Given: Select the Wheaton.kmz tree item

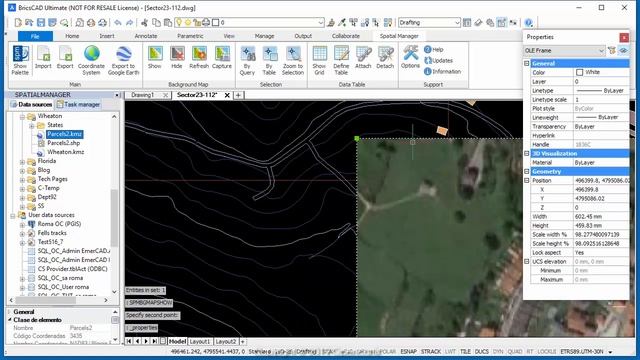Looking at the screenshot, I should 65,152.
